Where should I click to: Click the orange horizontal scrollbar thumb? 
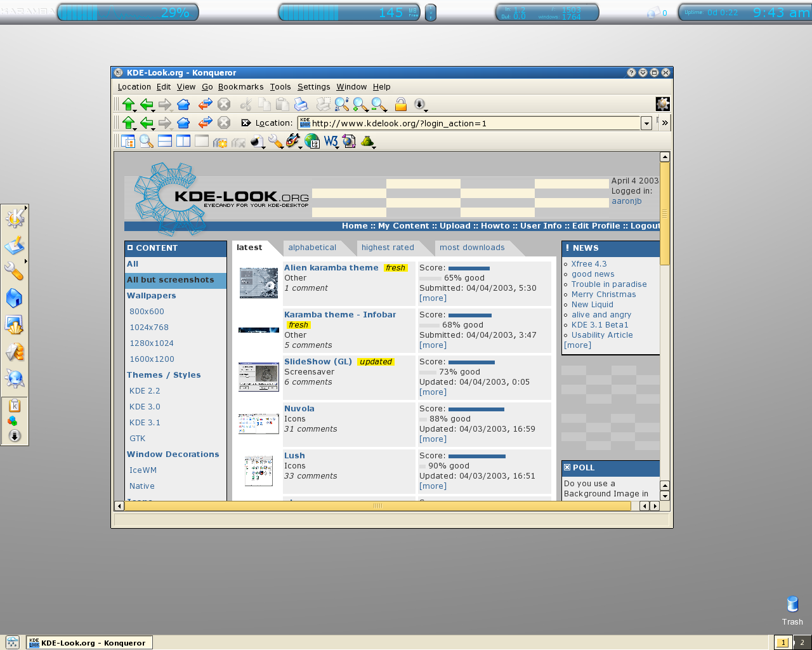pyautogui.click(x=377, y=506)
